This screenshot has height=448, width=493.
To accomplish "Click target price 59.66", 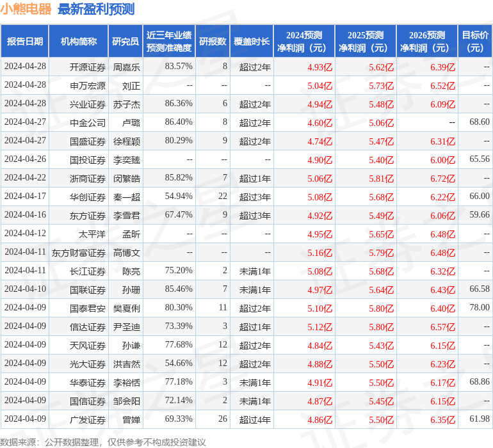I will coord(480,214).
